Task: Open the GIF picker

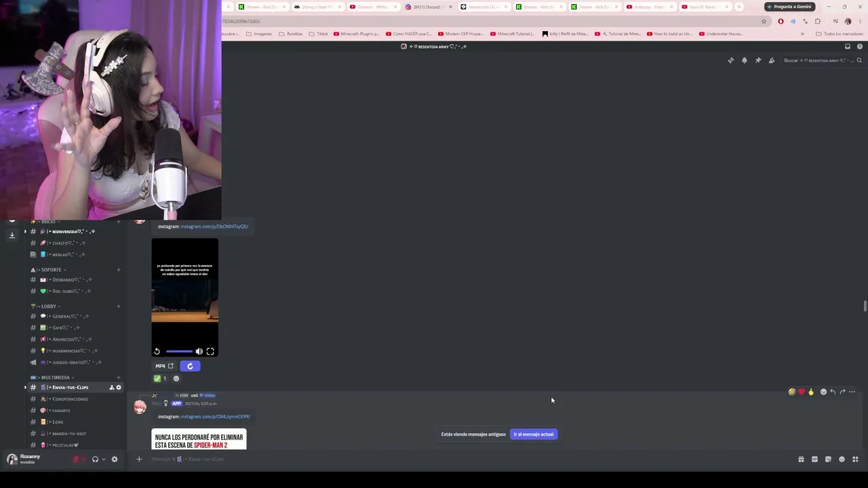Action: coord(814,460)
